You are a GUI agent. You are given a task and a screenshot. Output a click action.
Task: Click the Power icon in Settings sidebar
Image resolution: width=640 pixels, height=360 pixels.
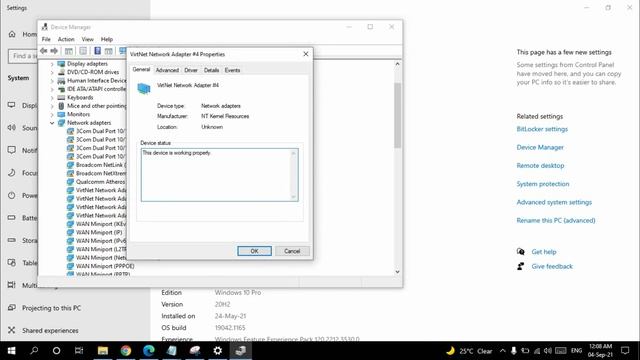click(11, 195)
